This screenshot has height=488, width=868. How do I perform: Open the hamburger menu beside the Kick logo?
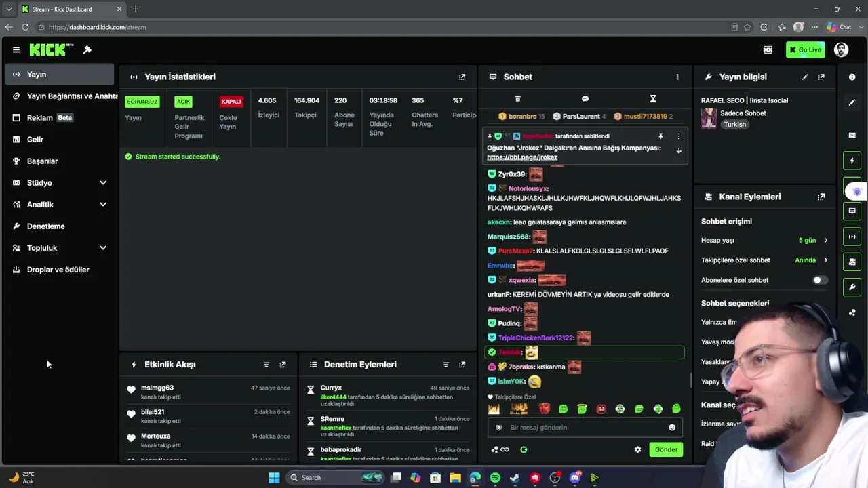click(x=16, y=49)
